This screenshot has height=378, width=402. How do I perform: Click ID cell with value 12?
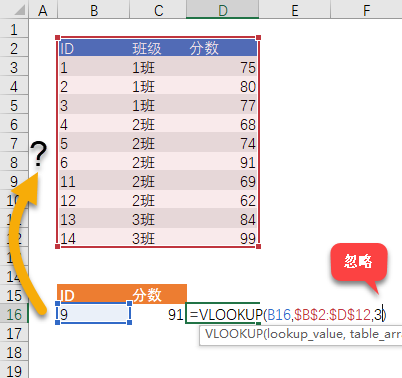coord(94,200)
